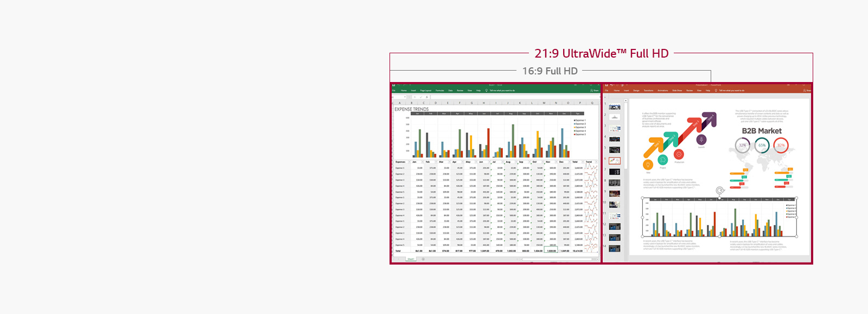The height and width of the screenshot is (314, 868).
Task: Click the rotate handle above the chart
Action: tap(720, 191)
